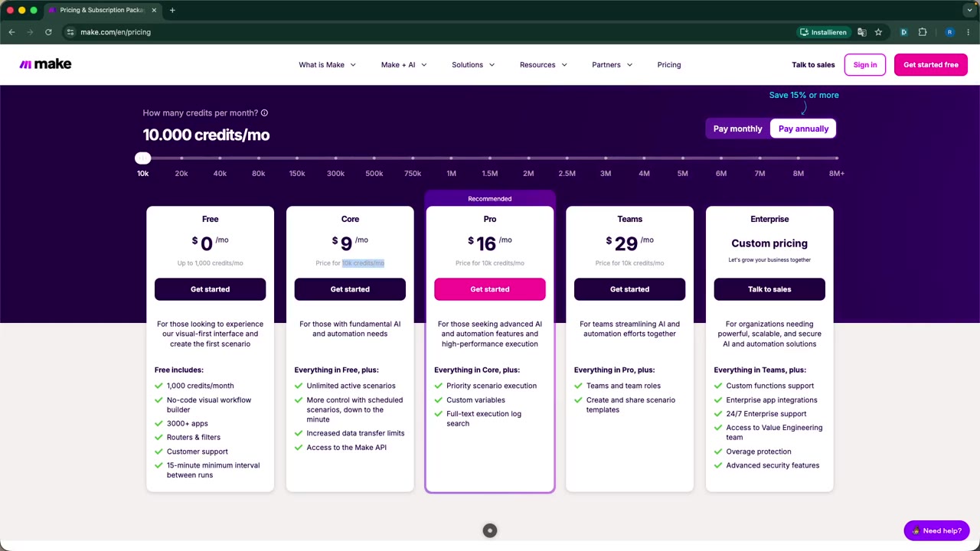Close the Pricing & Subscription tab
This screenshot has height=551, width=980.
(x=154, y=10)
